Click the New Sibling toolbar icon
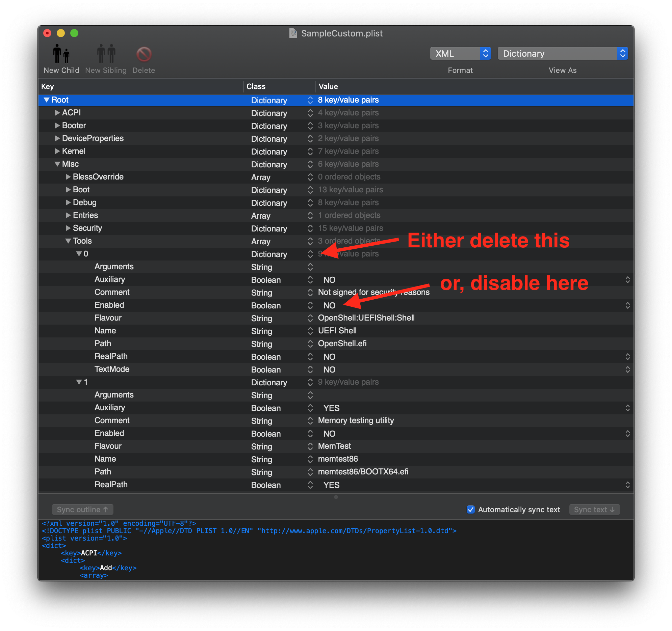 [x=106, y=54]
